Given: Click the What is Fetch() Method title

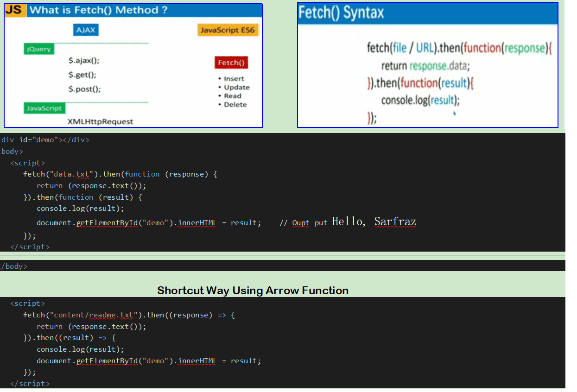Looking at the screenshot, I should tap(98, 10).
